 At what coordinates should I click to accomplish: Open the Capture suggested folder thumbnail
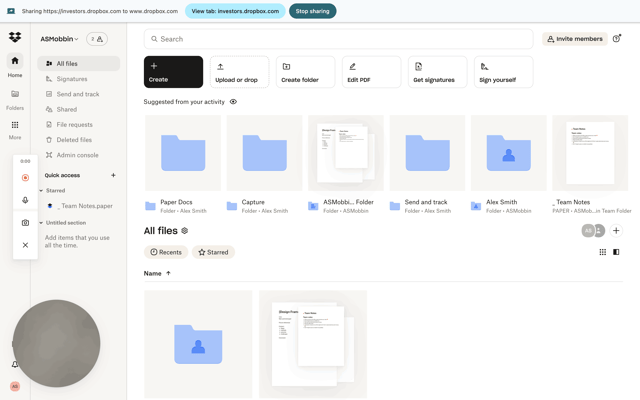264,153
